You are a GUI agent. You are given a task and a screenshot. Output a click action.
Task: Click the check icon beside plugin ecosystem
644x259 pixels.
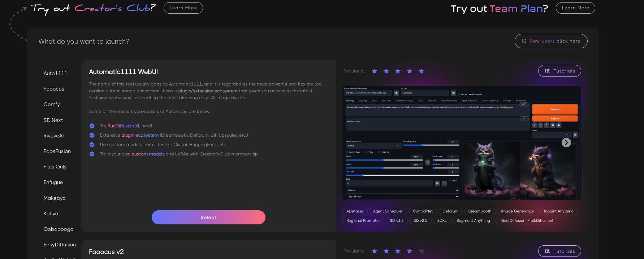(92, 135)
